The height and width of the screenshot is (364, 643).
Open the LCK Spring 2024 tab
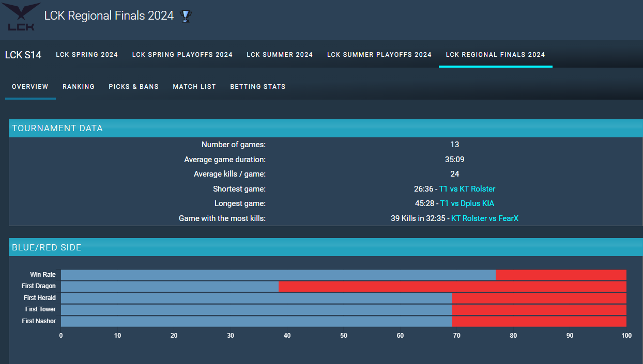click(x=87, y=55)
